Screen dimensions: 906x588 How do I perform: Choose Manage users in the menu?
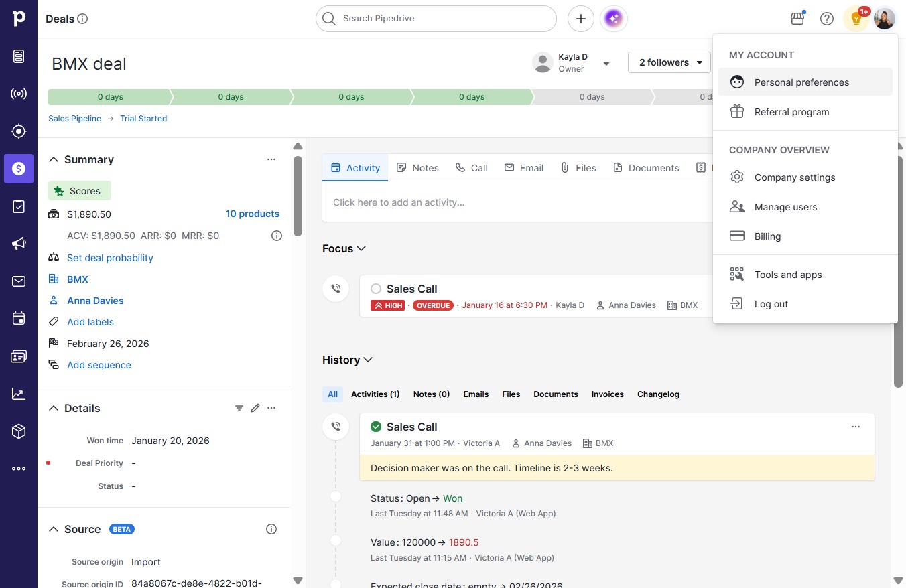click(x=805, y=207)
